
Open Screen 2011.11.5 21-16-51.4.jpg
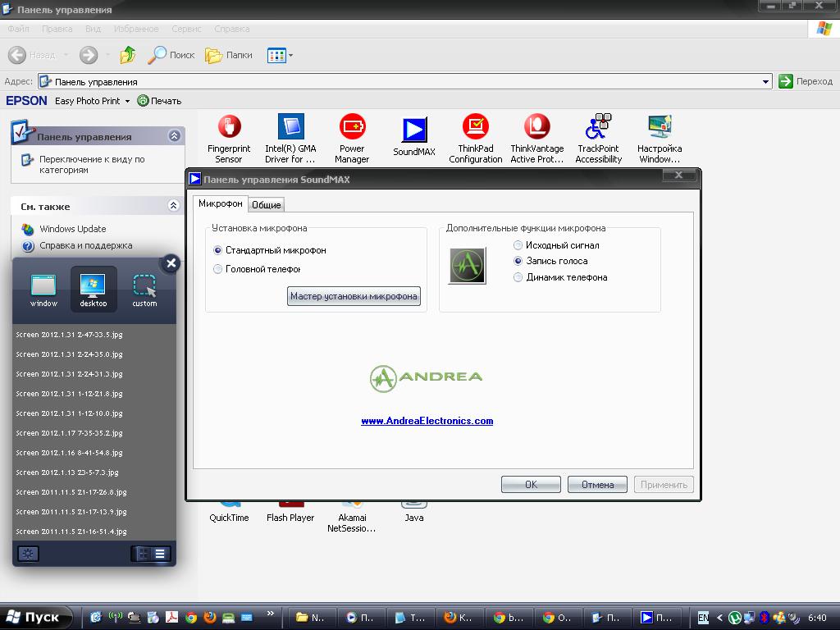[71, 532]
